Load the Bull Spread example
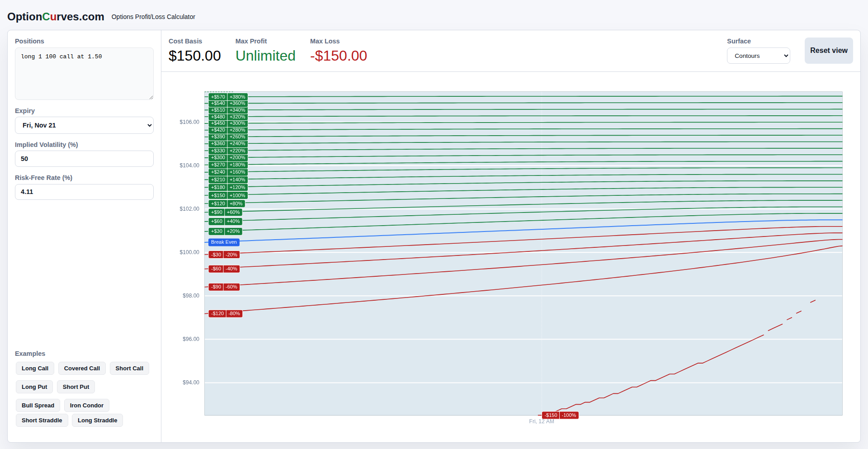The image size is (868, 449). pyautogui.click(x=38, y=406)
